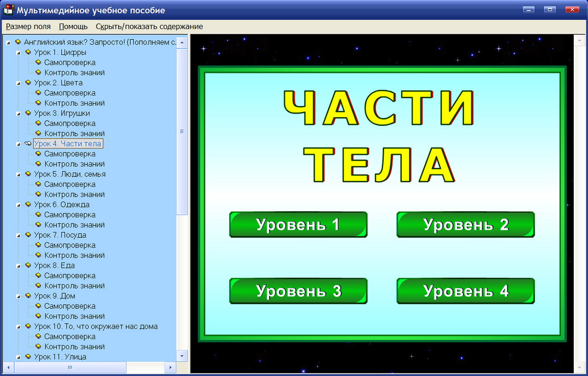The width and height of the screenshot is (588, 376).
Task: Collapse the Урок 3. Игрушки node
Action: coord(19,113)
